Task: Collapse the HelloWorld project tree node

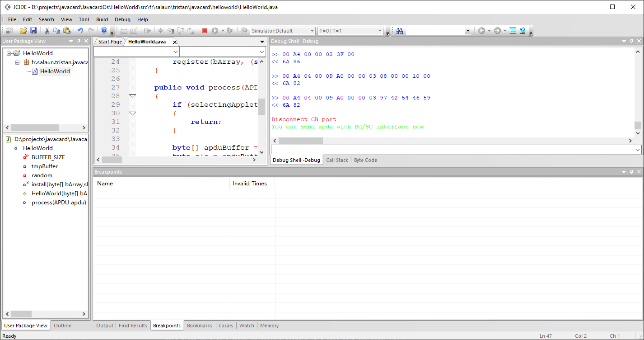Action: tap(9, 53)
